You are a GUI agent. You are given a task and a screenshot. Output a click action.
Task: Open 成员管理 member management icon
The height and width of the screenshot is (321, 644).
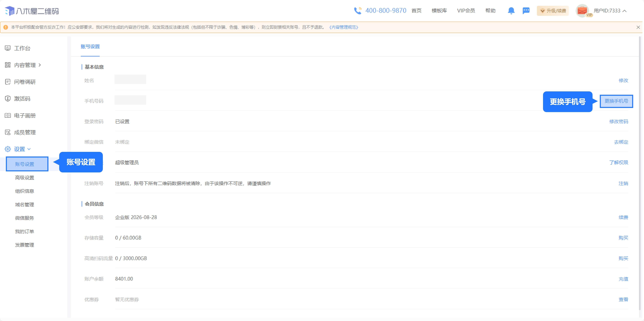[x=8, y=132]
